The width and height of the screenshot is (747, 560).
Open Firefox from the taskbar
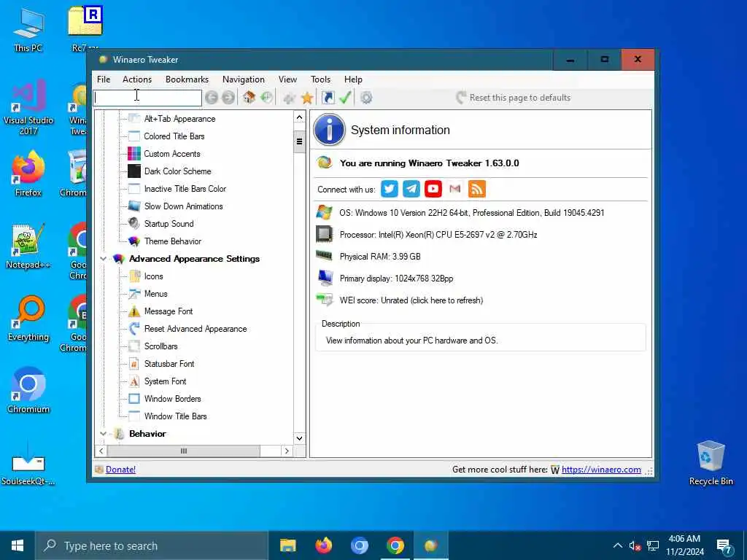[x=323, y=545]
